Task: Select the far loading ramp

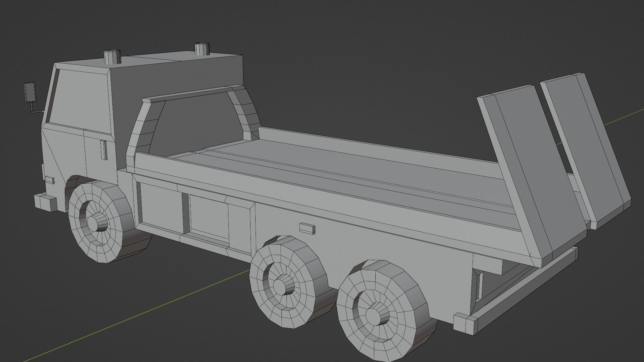Action: (585, 151)
